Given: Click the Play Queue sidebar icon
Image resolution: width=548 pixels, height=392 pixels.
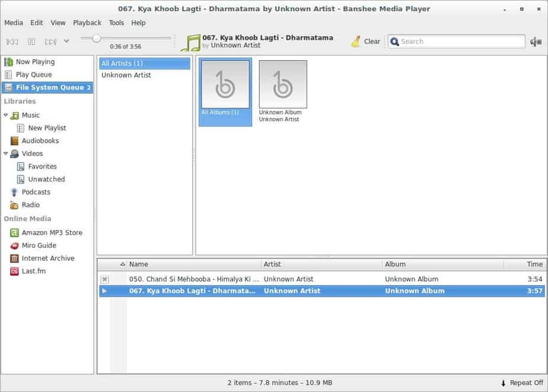Looking at the screenshot, I should (8, 75).
